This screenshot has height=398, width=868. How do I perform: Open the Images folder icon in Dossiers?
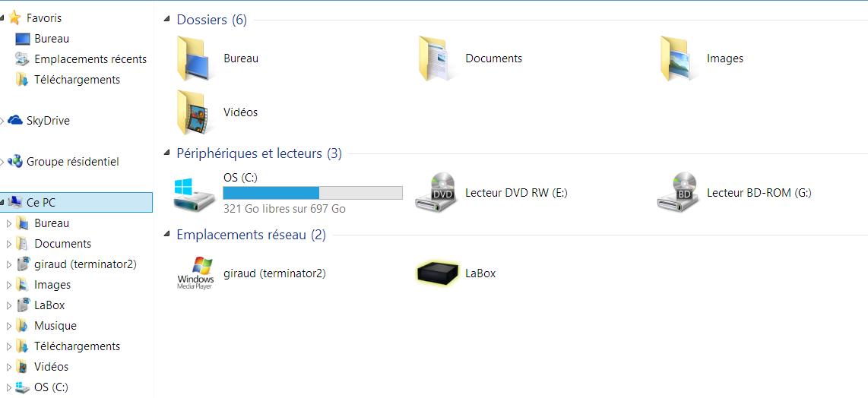click(x=676, y=58)
